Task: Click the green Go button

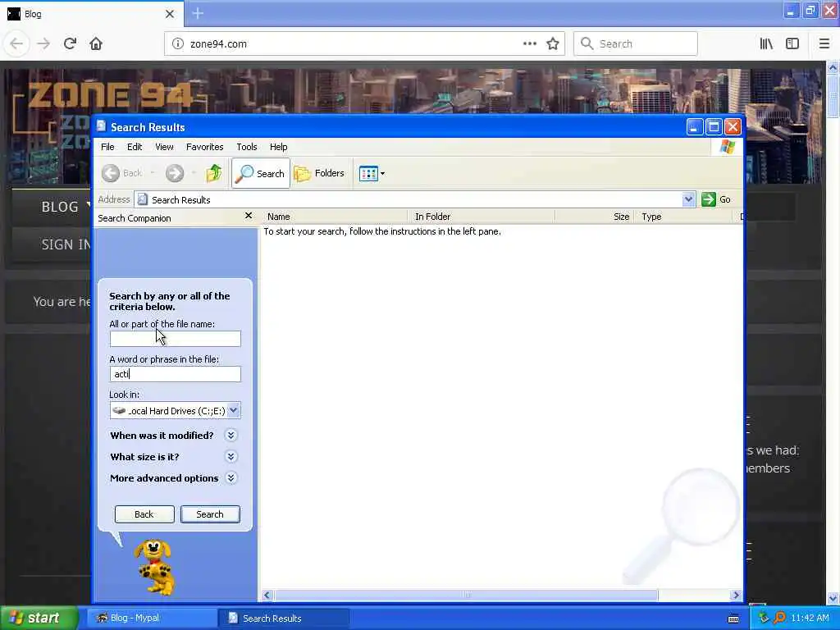Action: coord(716,199)
